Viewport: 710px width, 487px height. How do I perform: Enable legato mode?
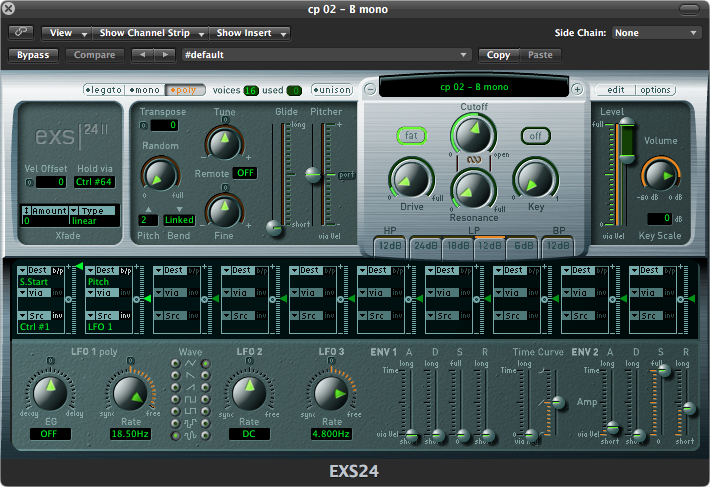pyautogui.click(x=104, y=90)
